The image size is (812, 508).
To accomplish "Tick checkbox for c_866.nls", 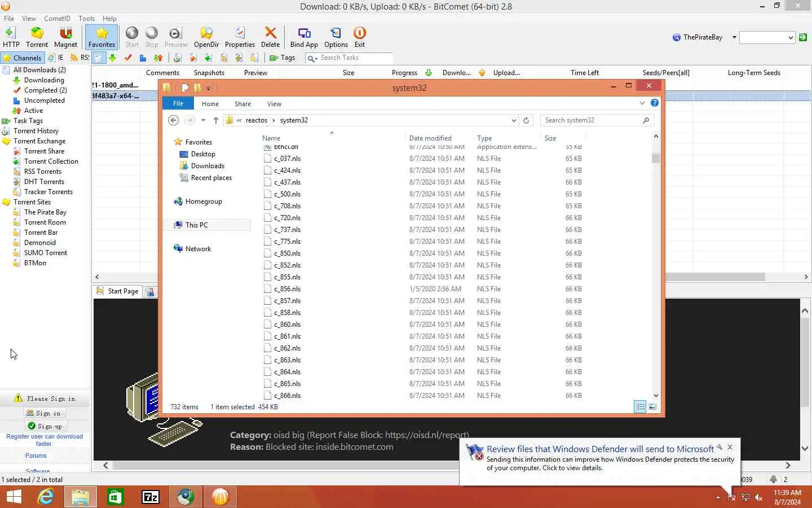I will coord(267,396).
